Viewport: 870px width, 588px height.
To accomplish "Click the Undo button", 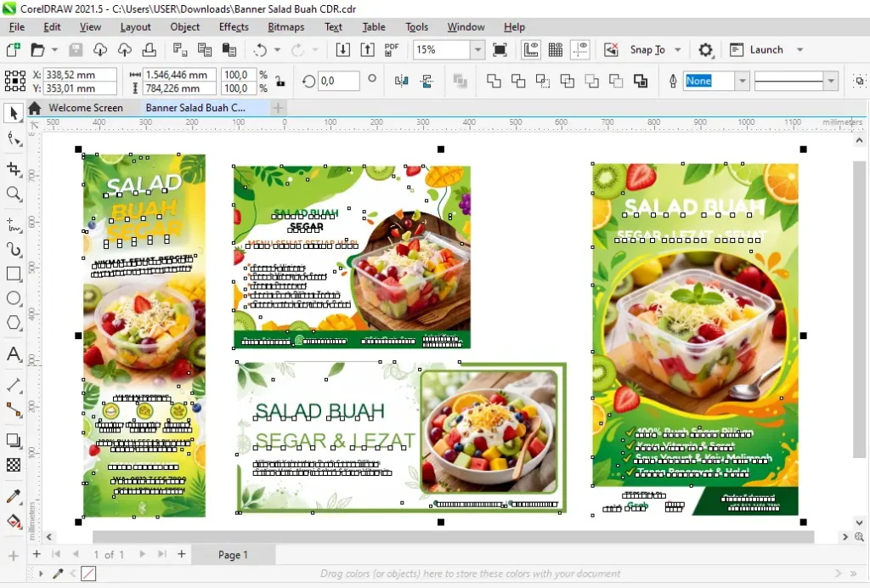I will click(260, 50).
